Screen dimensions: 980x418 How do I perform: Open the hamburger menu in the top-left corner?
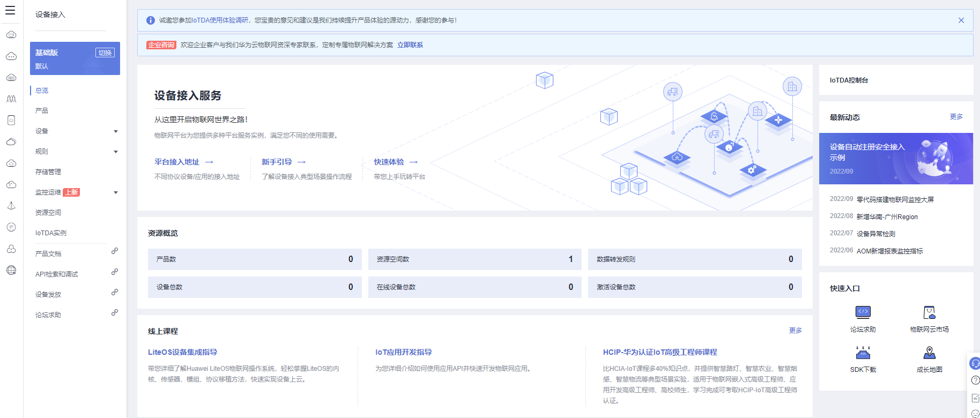(x=10, y=10)
